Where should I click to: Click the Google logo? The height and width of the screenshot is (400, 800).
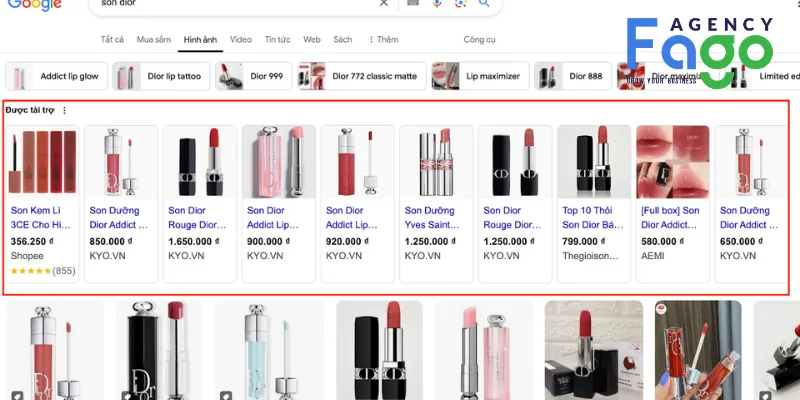tap(35, 5)
